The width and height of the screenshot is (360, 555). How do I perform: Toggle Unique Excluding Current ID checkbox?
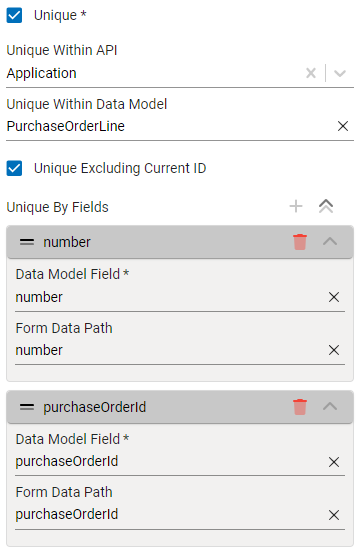(14, 168)
